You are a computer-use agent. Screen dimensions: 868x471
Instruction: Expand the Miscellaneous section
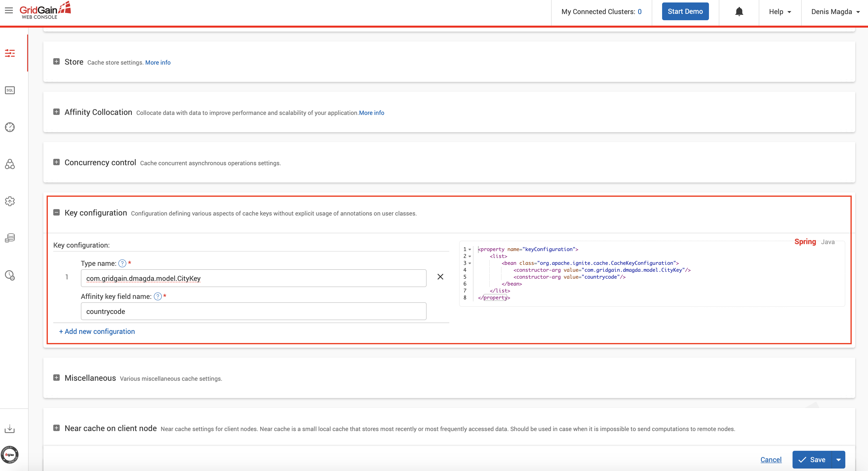(56, 378)
